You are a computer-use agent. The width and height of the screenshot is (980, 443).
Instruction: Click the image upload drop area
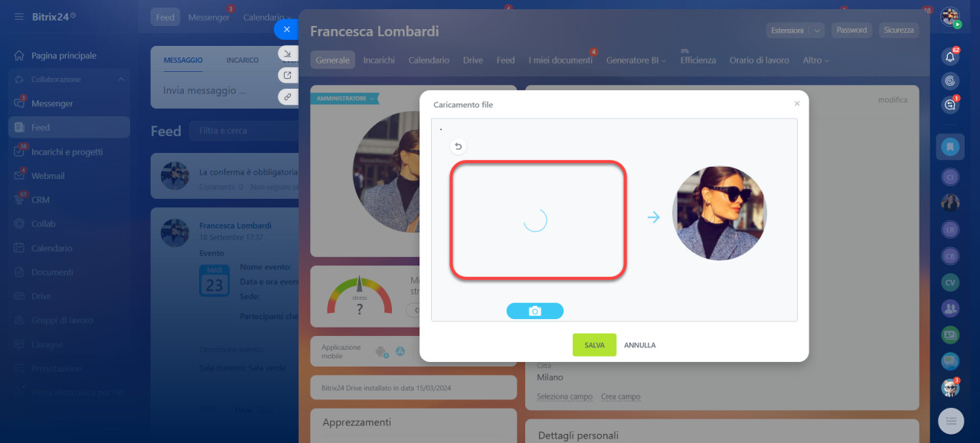click(538, 220)
